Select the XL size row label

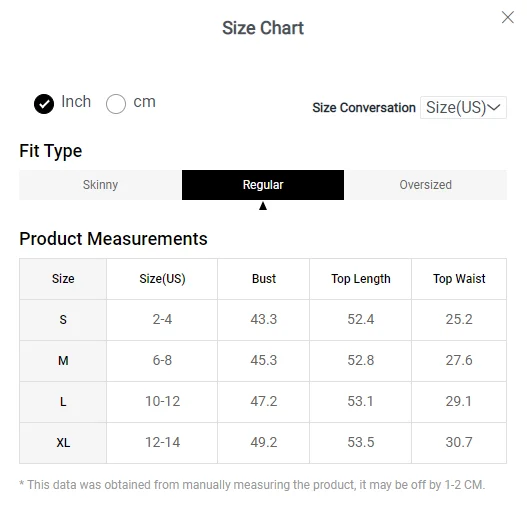tap(63, 443)
